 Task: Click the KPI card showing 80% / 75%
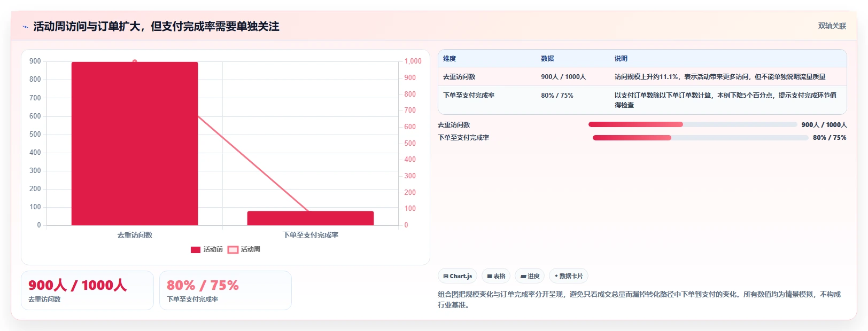tap(226, 290)
